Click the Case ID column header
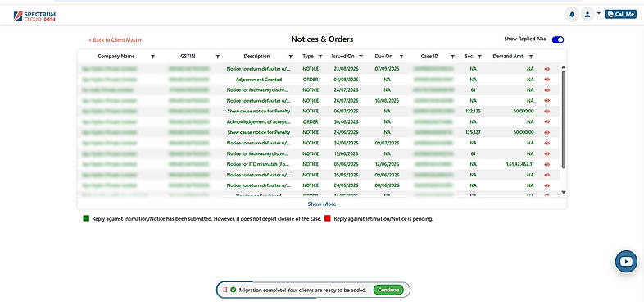644x302 pixels. [x=429, y=57]
